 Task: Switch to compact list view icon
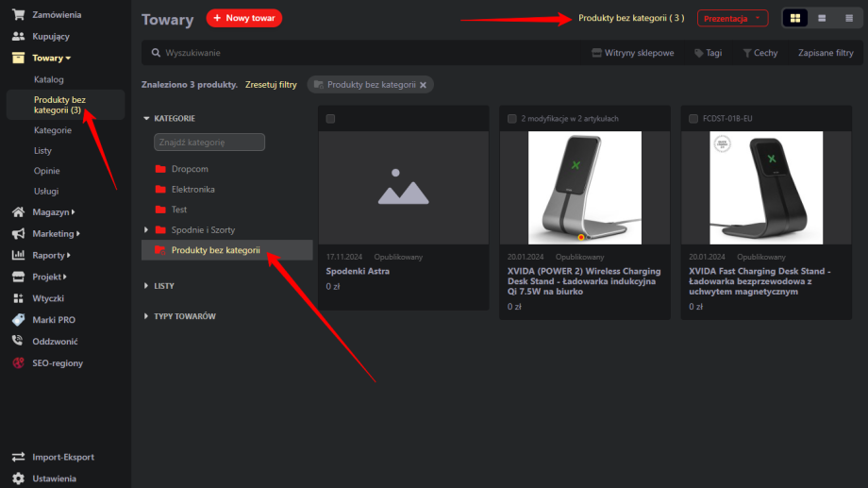(848, 18)
